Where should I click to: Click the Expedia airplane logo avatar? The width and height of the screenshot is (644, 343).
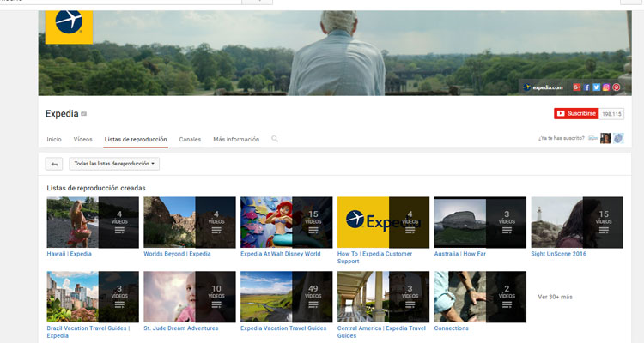coord(69,27)
